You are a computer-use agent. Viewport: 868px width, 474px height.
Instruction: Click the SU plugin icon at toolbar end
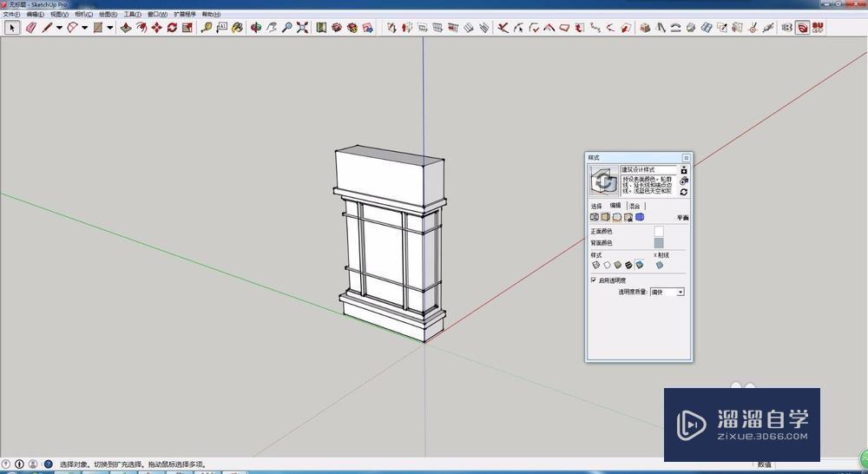(x=818, y=27)
